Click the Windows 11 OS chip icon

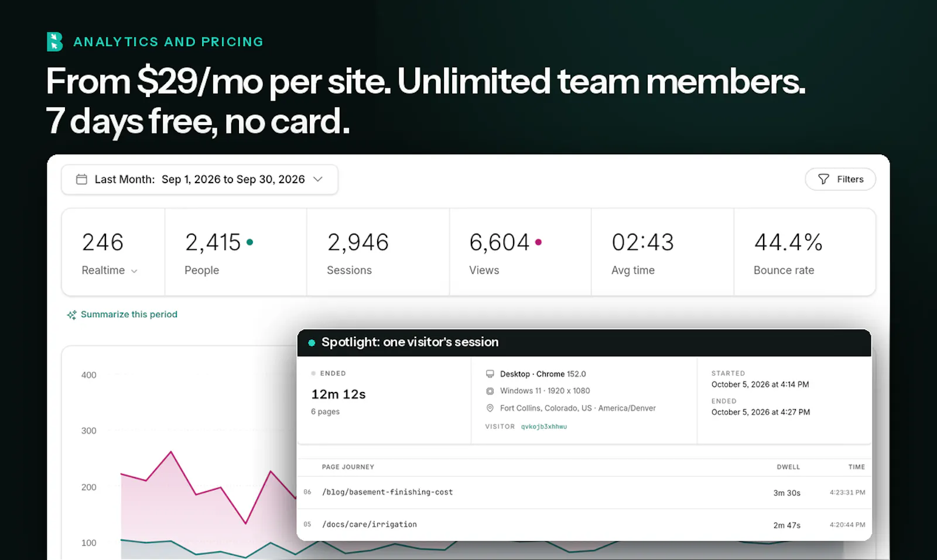tap(490, 391)
